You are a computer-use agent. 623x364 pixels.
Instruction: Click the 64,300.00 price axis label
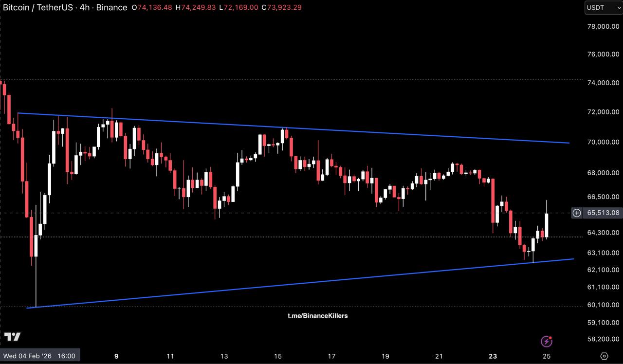pos(603,233)
